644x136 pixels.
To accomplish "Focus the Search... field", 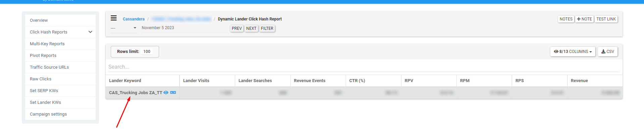I will pyautogui.click(x=364, y=67).
